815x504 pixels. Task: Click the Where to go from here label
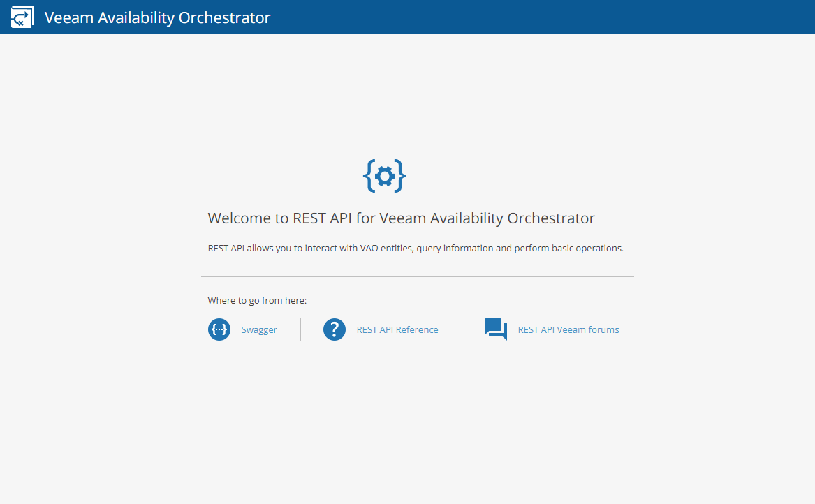(x=257, y=300)
